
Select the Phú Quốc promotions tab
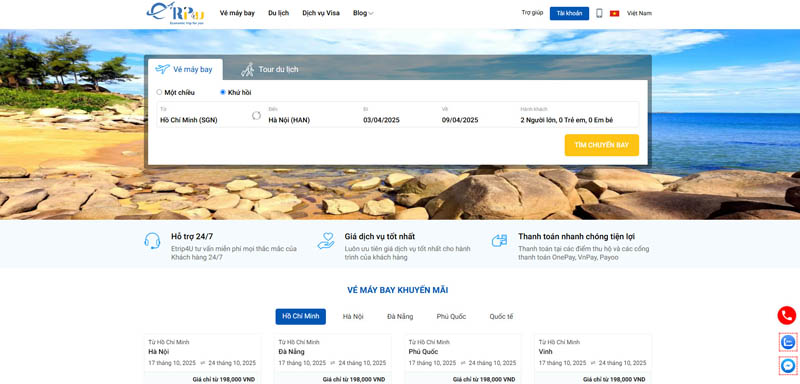tap(452, 316)
